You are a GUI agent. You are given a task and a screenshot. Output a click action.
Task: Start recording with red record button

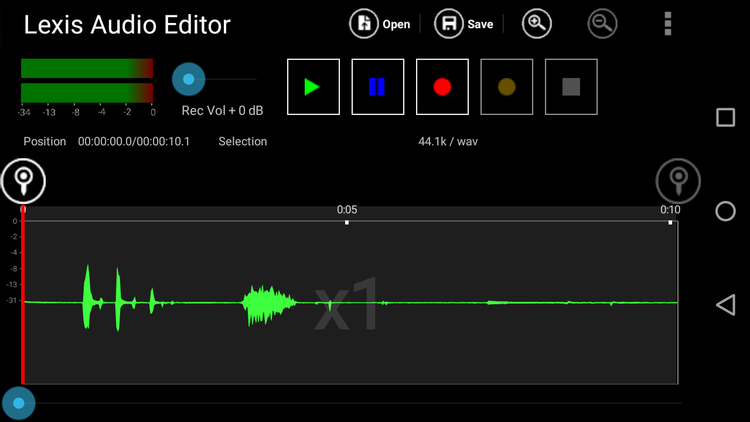point(442,87)
